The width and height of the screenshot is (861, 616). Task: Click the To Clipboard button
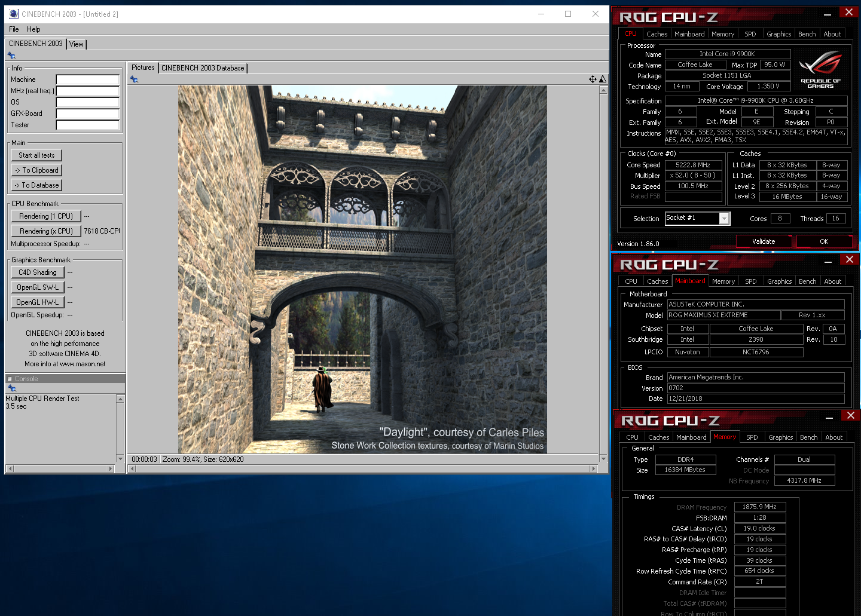click(36, 170)
